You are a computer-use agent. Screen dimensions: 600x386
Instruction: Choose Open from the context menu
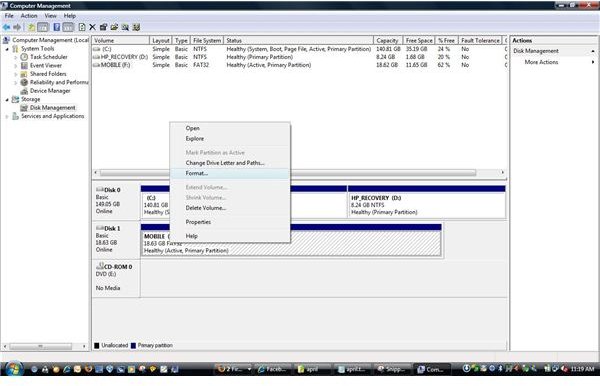tap(230, 128)
